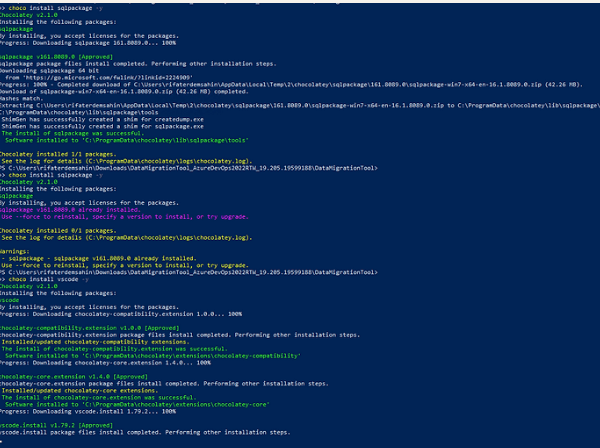Select the green 'sqlpackage v161.8089.0 [Approved]' line
Screen dimensions: 600x448
click(x=56, y=57)
